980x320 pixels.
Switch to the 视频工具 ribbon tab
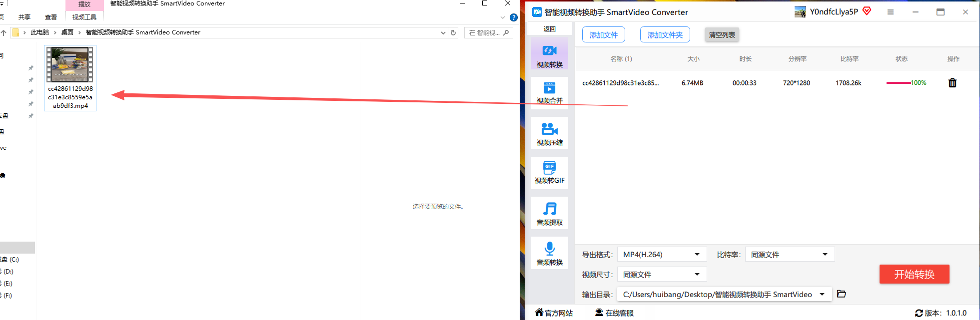(84, 17)
